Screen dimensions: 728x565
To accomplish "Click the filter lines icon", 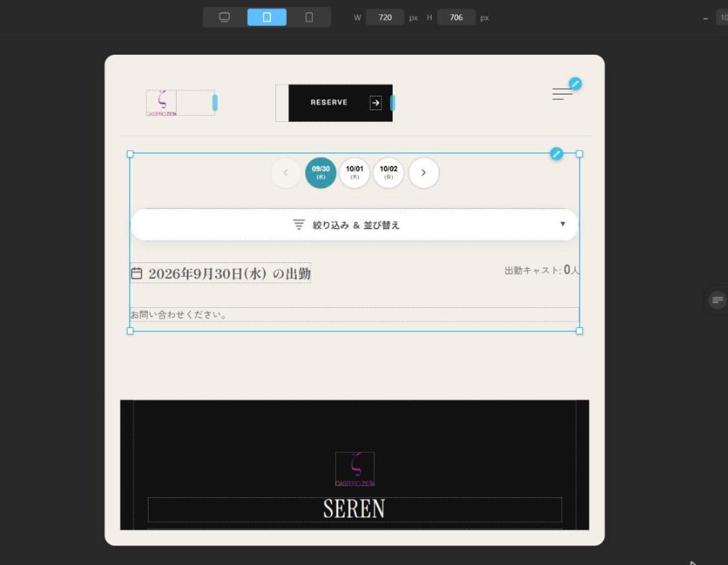I will tap(299, 224).
